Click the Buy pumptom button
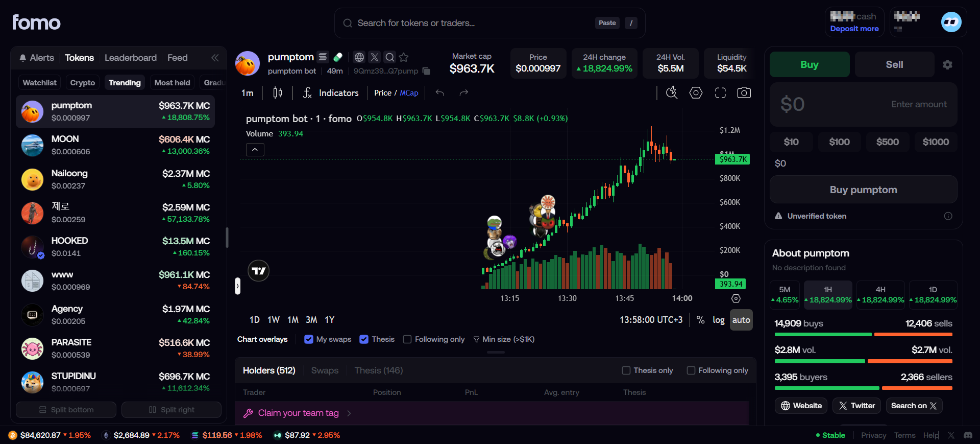 coord(864,190)
